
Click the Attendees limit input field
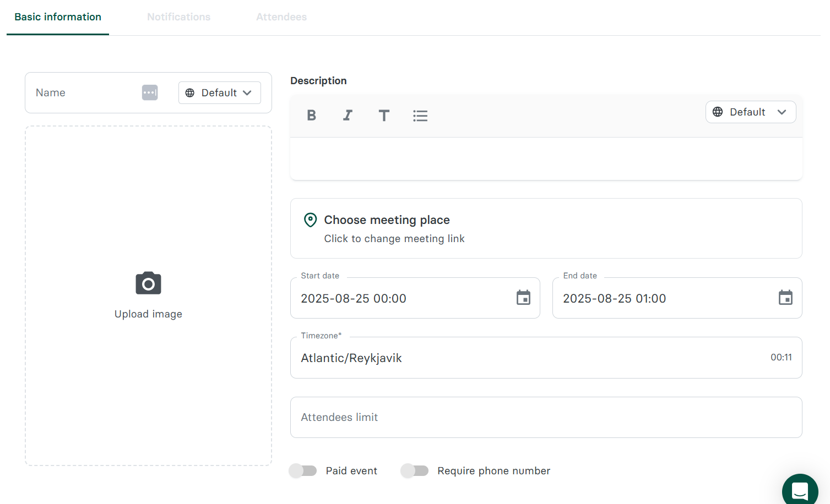click(x=546, y=417)
